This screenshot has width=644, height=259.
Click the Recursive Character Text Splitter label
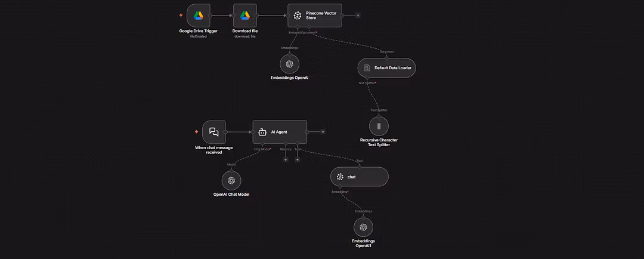coord(379,142)
